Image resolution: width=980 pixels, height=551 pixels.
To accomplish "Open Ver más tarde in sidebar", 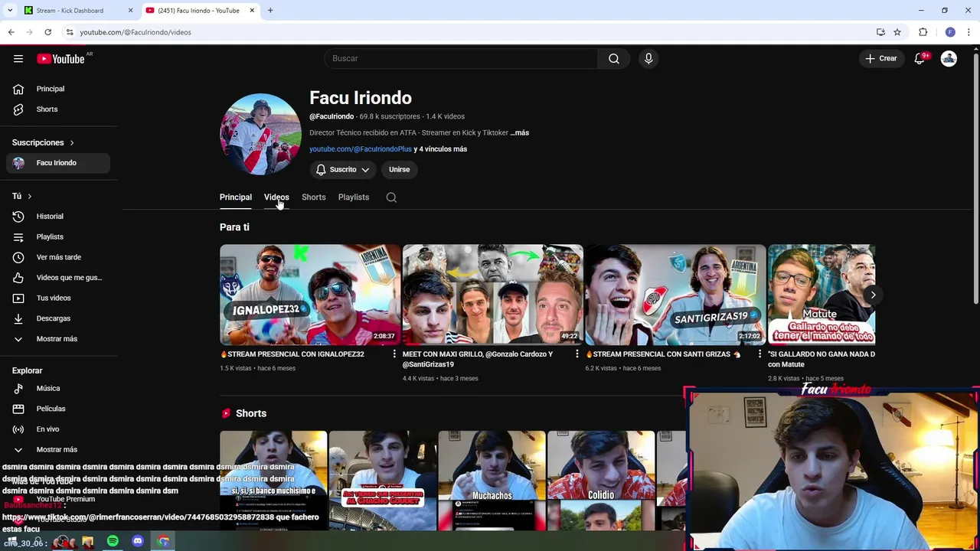I will (x=58, y=257).
